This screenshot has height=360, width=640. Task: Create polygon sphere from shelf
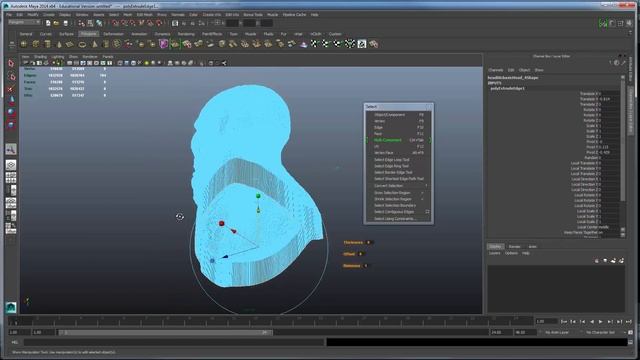24,44
